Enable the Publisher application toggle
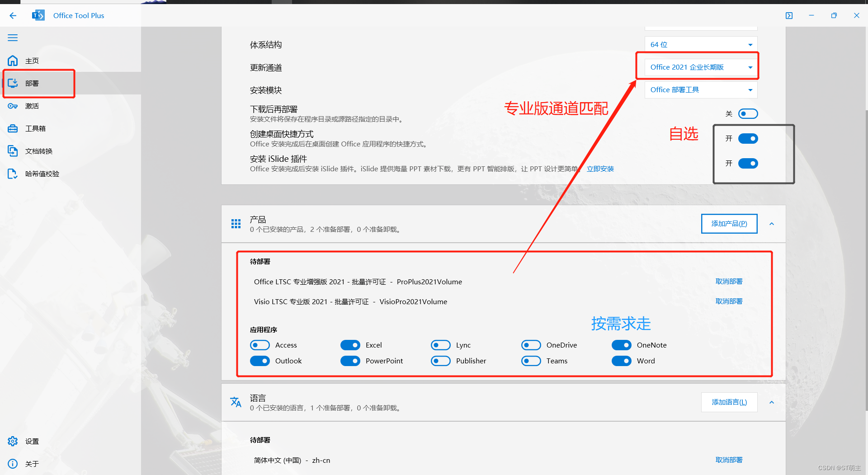 coord(441,361)
